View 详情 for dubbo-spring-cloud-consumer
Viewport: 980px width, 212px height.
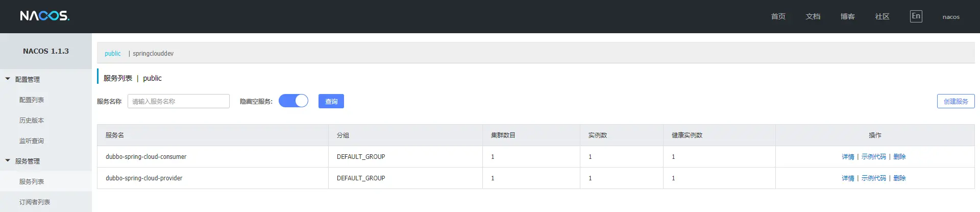848,157
